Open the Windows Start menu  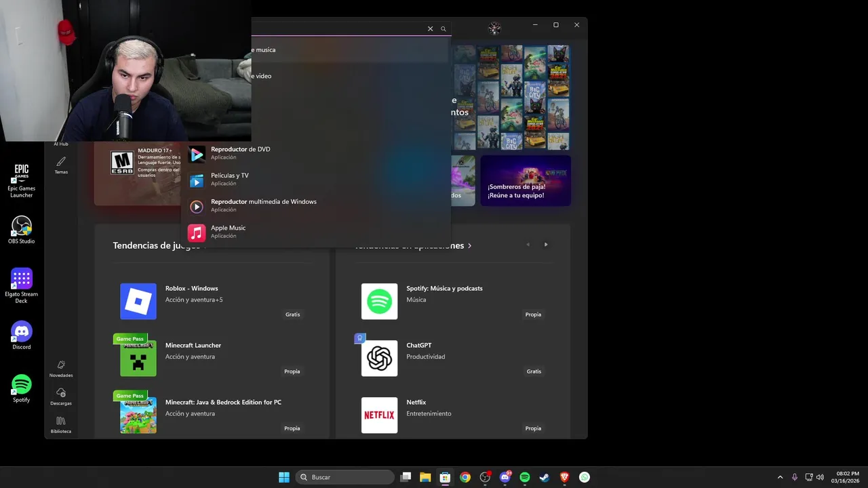pyautogui.click(x=284, y=477)
